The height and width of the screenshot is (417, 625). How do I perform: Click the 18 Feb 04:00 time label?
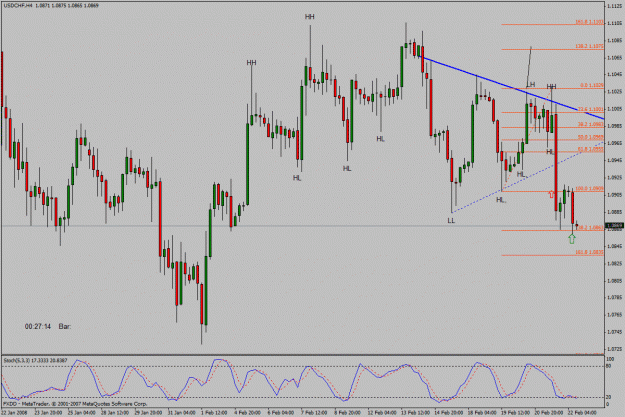pos(482,413)
